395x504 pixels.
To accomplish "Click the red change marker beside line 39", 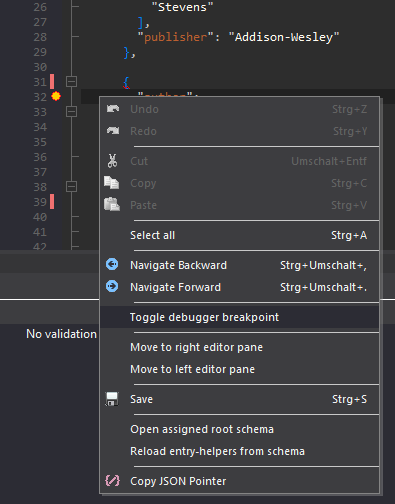I will [52, 202].
